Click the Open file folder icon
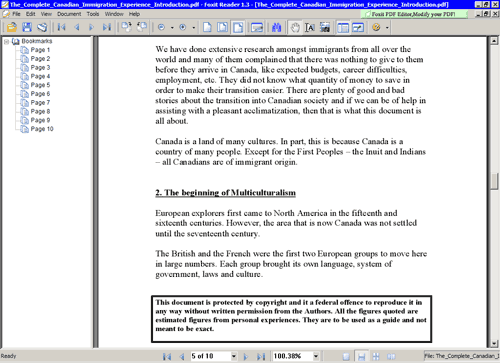This screenshot has height=363, width=500. point(12,27)
